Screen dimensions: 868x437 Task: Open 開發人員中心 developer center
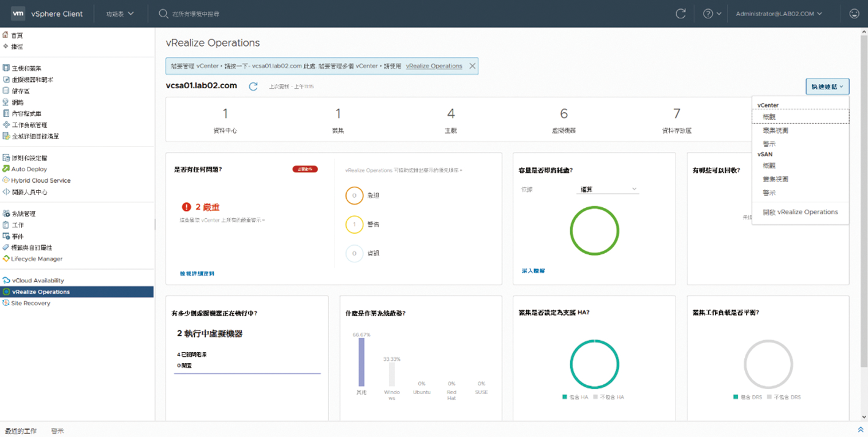[25, 192]
